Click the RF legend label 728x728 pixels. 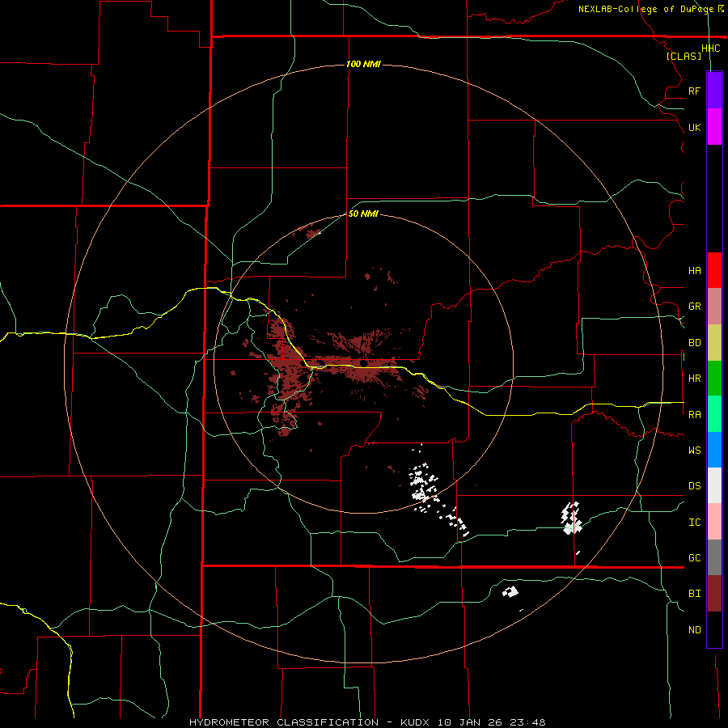click(x=694, y=91)
